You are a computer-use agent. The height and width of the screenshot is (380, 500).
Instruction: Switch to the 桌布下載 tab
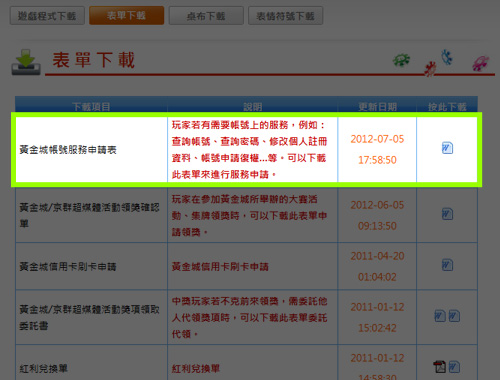tap(206, 16)
